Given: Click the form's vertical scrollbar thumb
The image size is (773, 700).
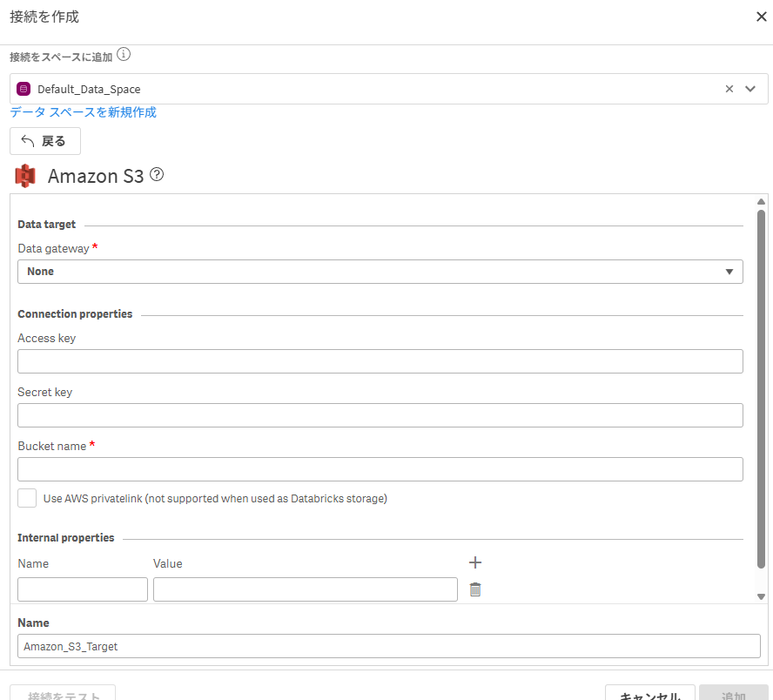Looking at the screenshot, I should coord(761,389).
